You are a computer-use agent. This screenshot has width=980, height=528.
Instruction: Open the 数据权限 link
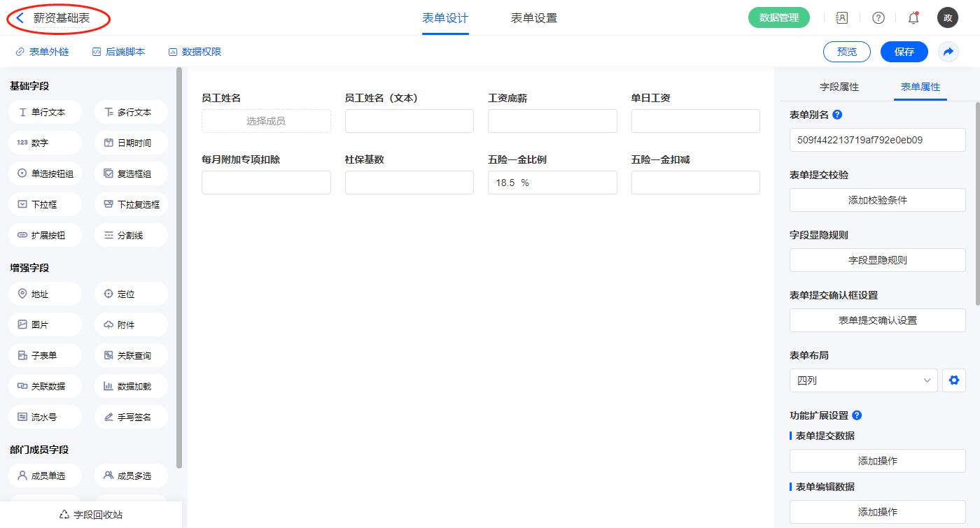195,52
